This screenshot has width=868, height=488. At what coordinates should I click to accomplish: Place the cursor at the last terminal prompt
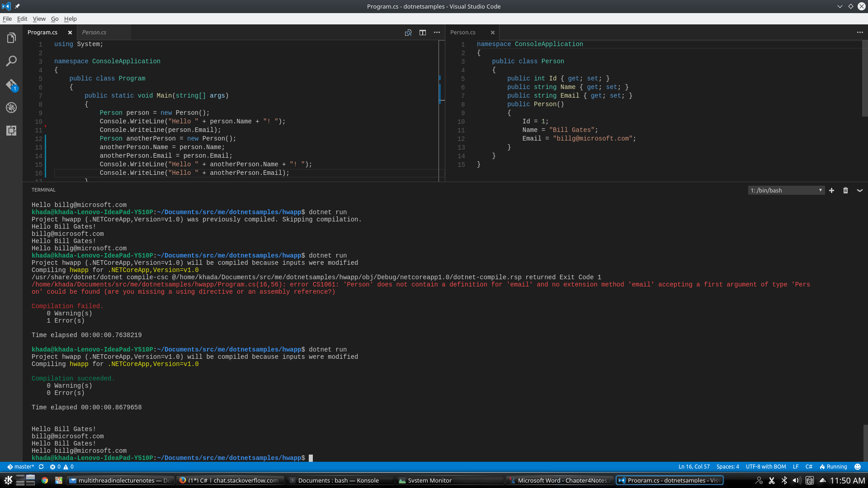(x=311, y=458)
